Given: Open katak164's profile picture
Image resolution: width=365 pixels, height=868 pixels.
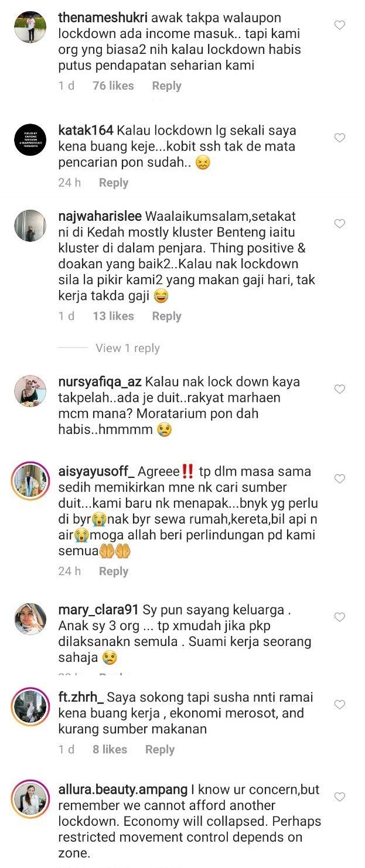Looking at the screenshot, I should pyautogui.click(x=30, y=139).
